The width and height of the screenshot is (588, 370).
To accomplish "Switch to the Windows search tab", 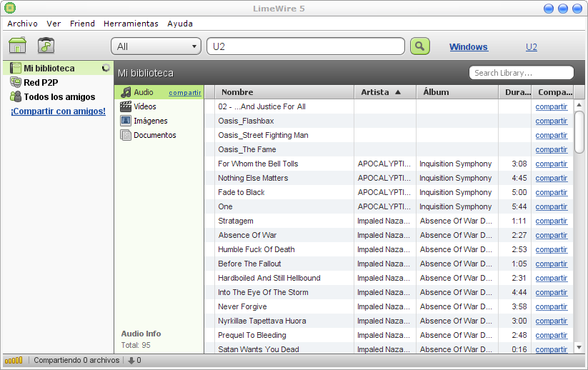I will (x=468, y=47).
